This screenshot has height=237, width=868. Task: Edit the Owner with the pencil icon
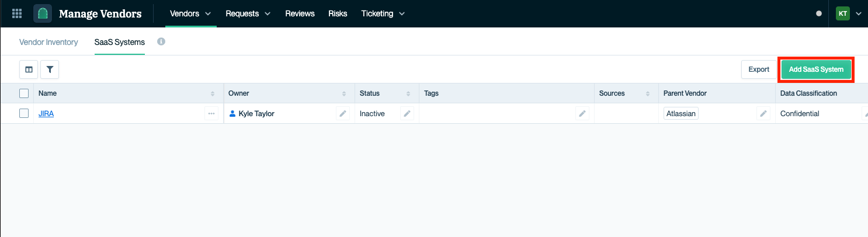coord(343,114)
